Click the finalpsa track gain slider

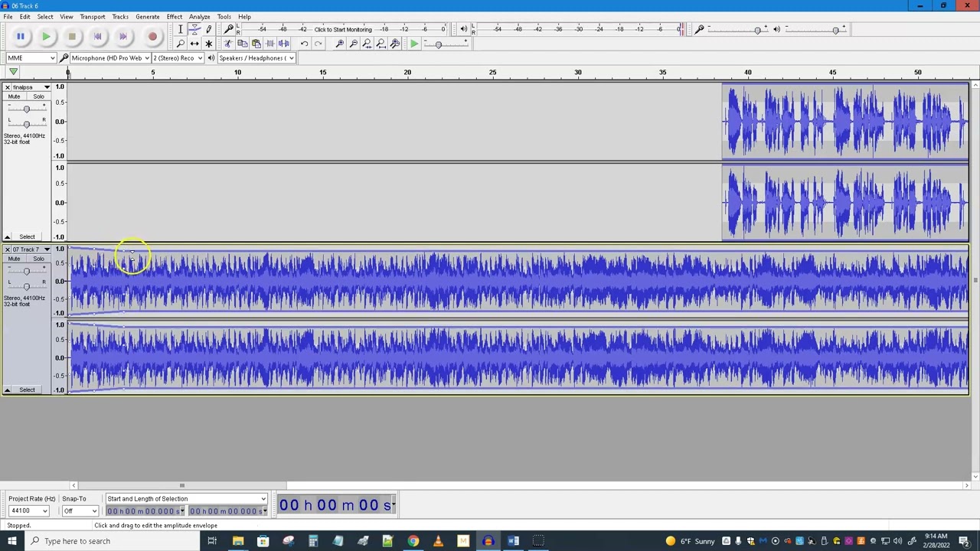(26, 109)
